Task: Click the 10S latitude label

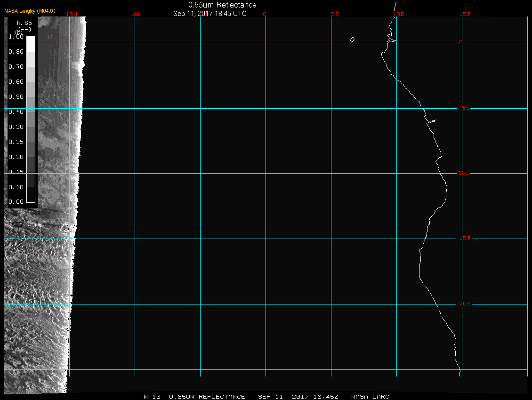Action: [x=464, y=173]
